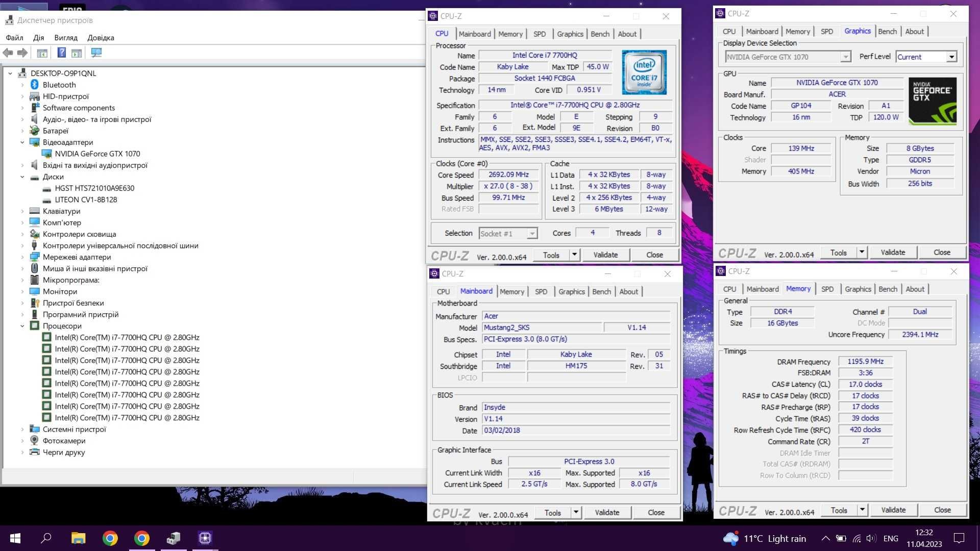
Task: Click the CPU-Z icon on taskbar
Action: tap(205, 538)
